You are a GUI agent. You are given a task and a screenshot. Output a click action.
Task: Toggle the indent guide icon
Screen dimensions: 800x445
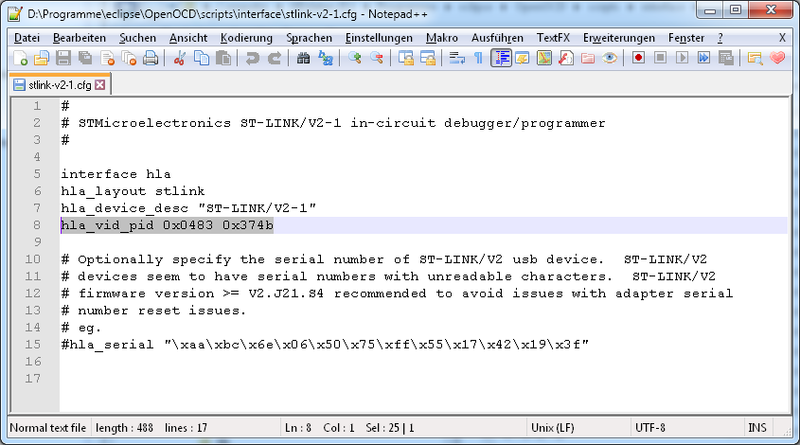(x=501, y=58)
